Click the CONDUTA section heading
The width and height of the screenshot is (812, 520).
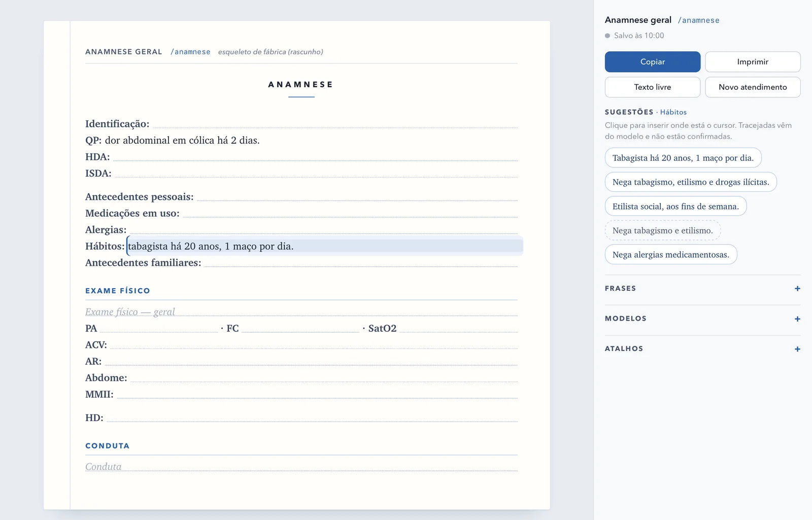tap(108, 446)
